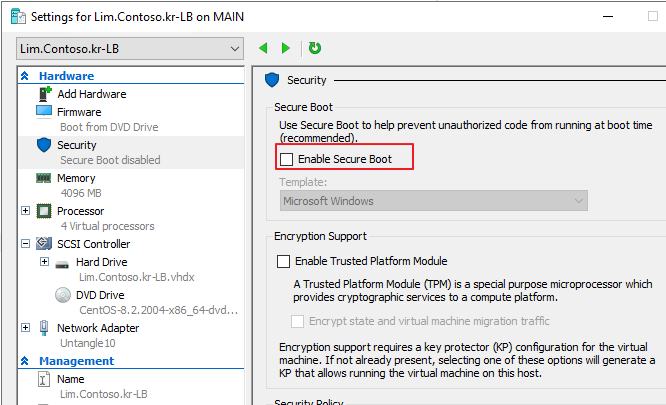Expand the Hard Drive node
Image resolution: width=666 pixels, height=405 pixels.
[44, 262]
